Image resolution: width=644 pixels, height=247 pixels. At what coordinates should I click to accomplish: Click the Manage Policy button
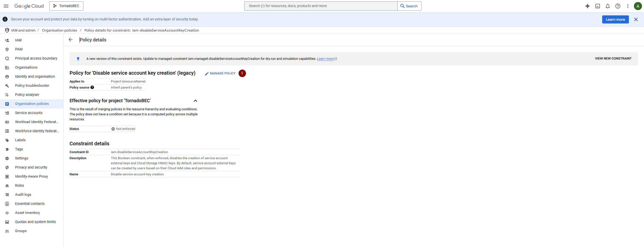[220, 73]
